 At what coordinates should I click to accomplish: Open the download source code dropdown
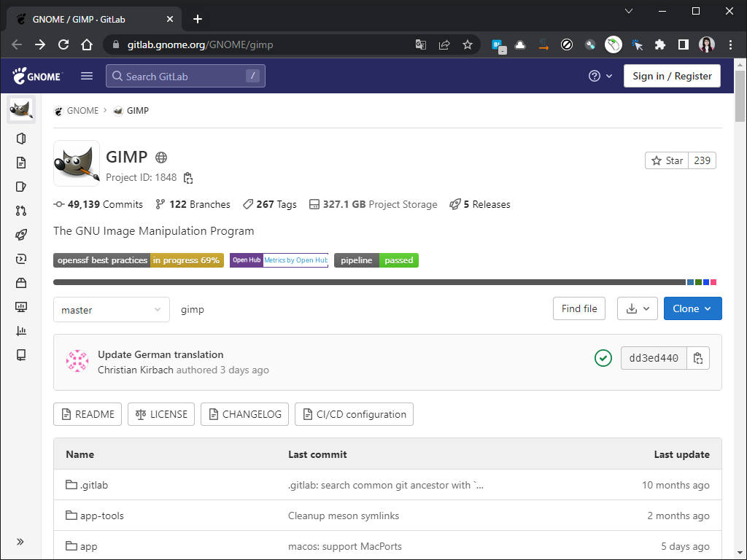tap(637, 308)
